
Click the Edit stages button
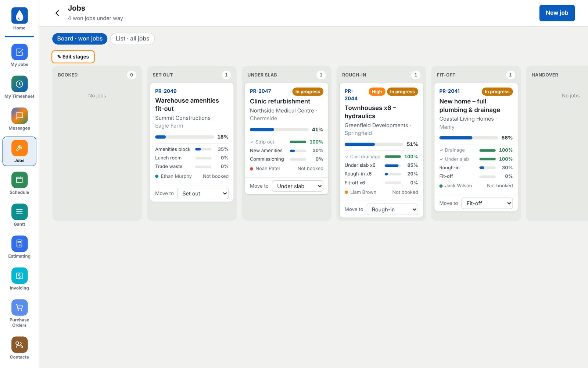73,57
